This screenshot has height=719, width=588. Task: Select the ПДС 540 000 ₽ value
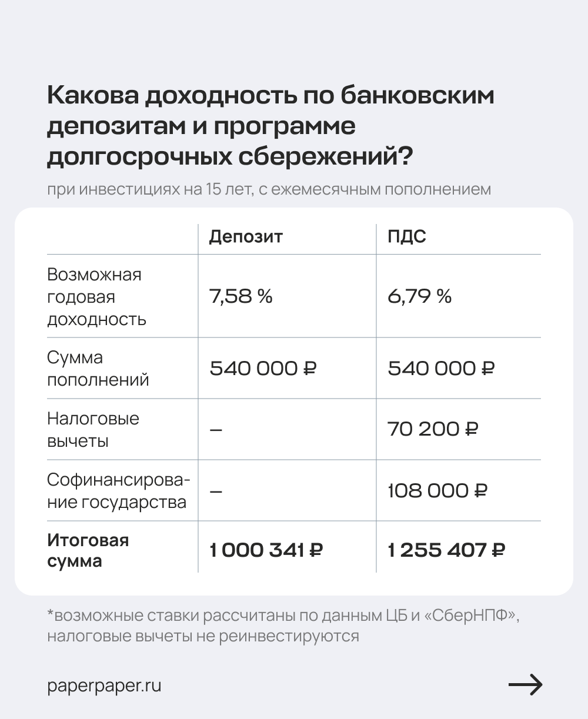click(441, 369)
